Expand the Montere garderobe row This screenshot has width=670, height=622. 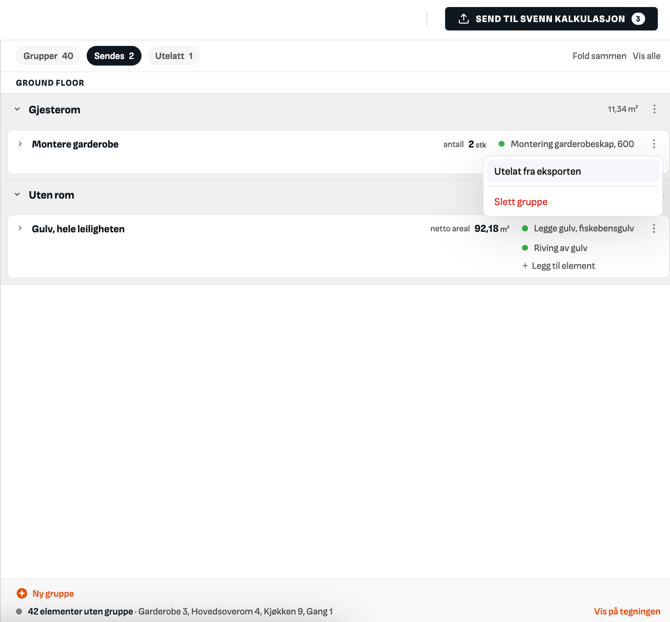coord(20,144)
